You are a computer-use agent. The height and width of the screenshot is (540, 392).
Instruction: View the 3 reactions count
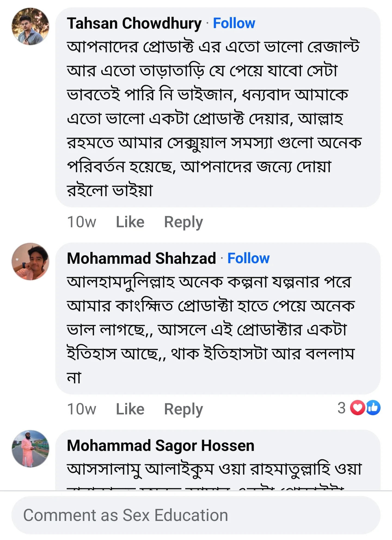click(341, 408)
